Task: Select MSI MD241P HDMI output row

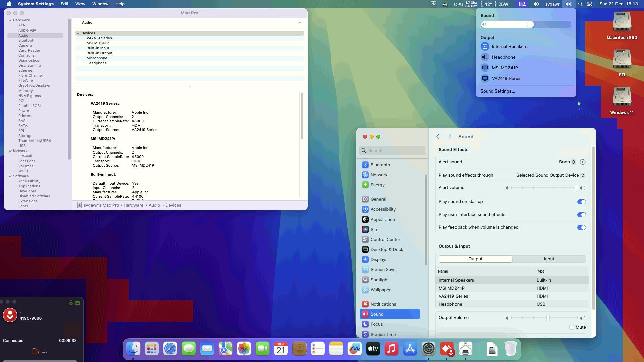Action: [512, 288]
